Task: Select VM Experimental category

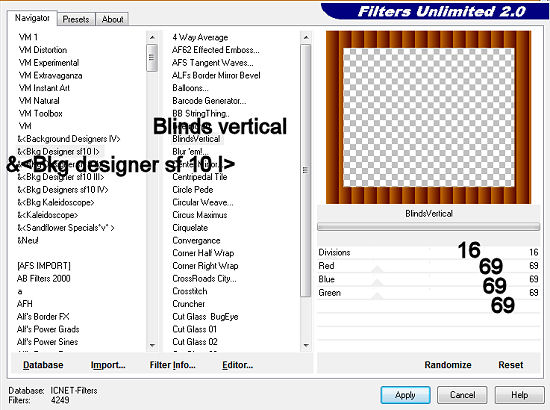Action: [x=49, y=62]
